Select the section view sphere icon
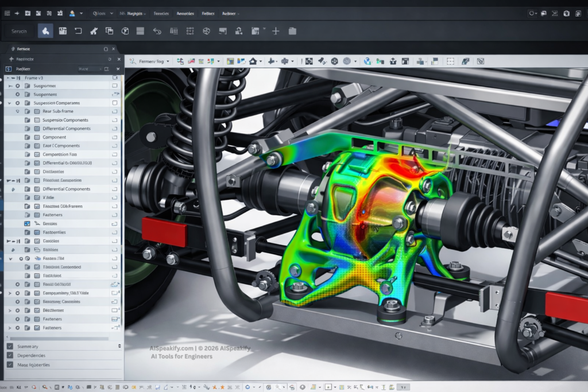The width and height of the screenshot is (588, 392). click(207, 30)
